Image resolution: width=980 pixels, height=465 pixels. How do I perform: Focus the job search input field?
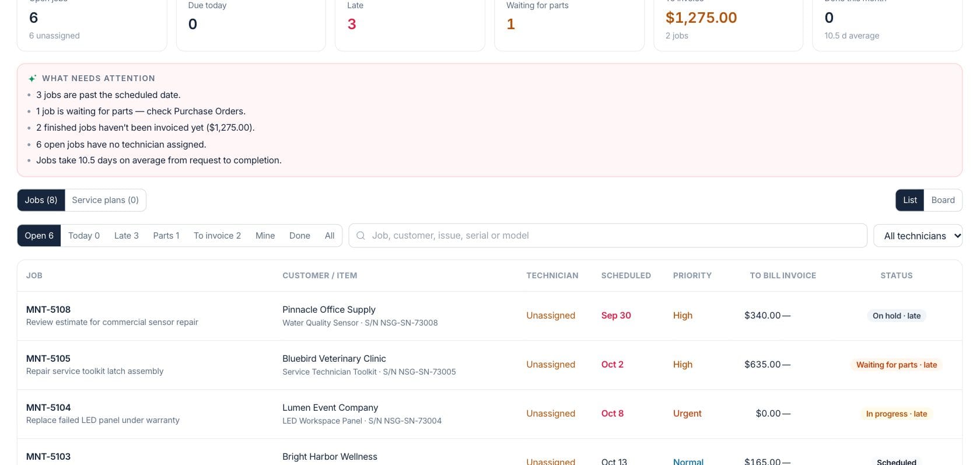tap(608, 236)
